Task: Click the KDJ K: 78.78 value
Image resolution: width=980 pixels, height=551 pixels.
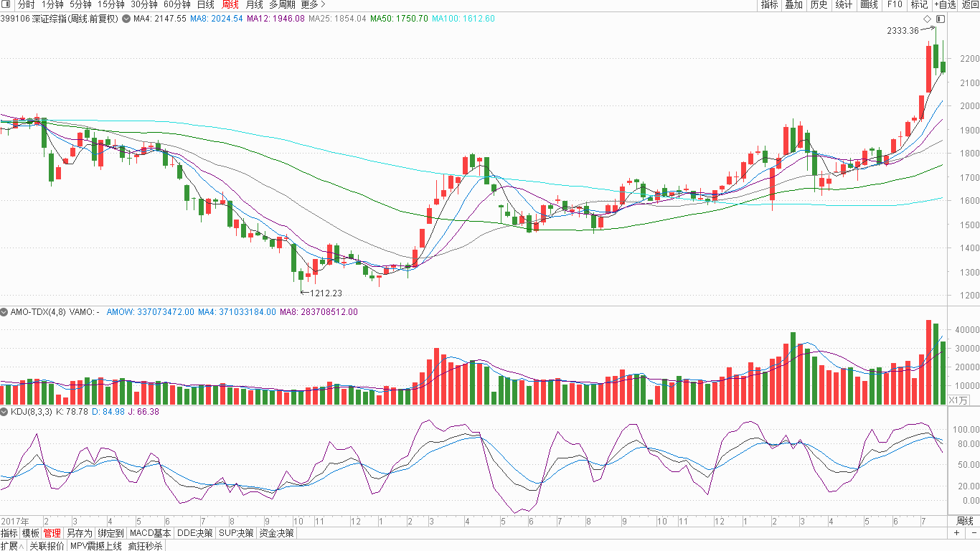Action: 72,412
